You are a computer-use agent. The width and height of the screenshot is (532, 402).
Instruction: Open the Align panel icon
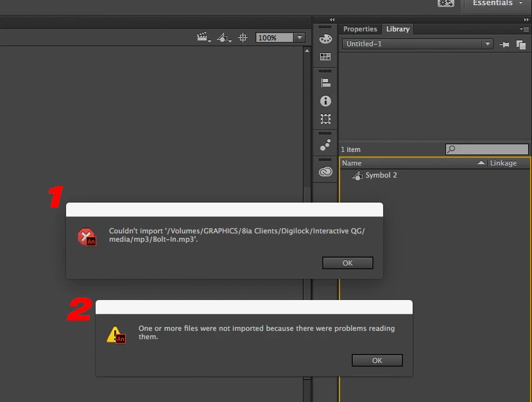[x=325, y=83]
